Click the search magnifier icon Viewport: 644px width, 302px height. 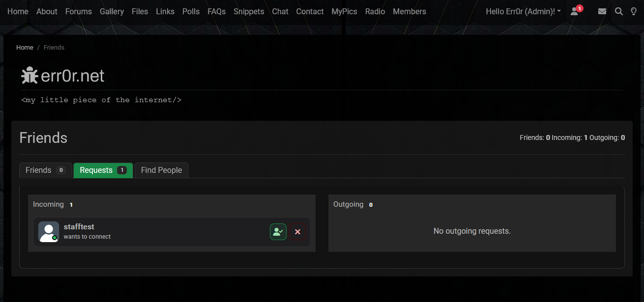pyautogui.click(x=618, y=11)
